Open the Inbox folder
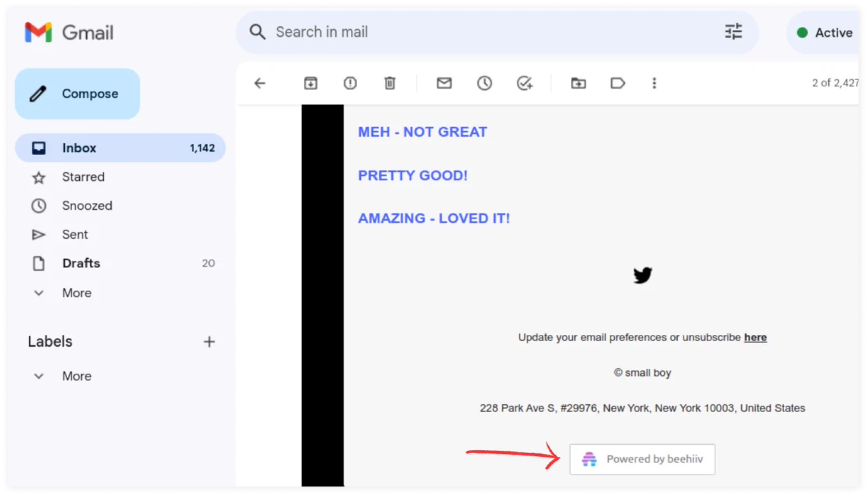Image resolution: width=868 pixels, height=496 pixels. coord(79,148)
